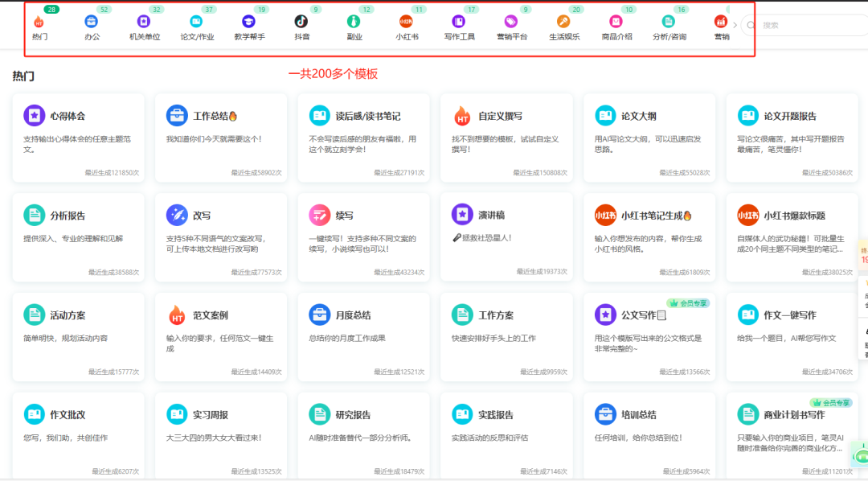Viewport: 868px width, 481px height.
Task: Click 最近生成12521次 on the 月度总结 card
Action: click(399, 372)
